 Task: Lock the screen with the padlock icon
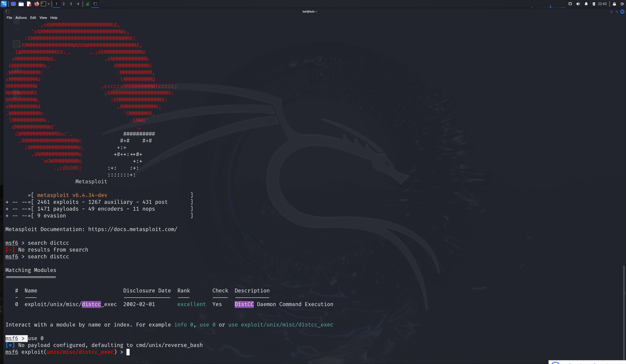tap(614, 4)
